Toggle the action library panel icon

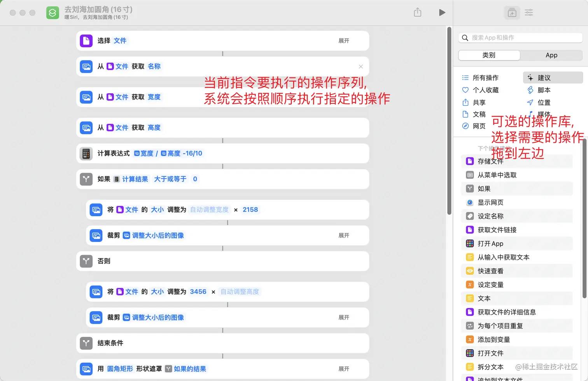pyautogui.click(x=512, y=12)
